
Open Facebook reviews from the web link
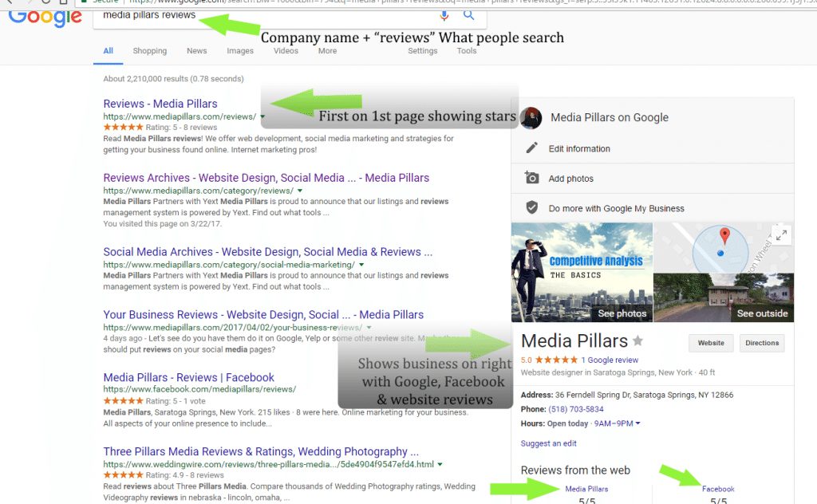point(718,489)
